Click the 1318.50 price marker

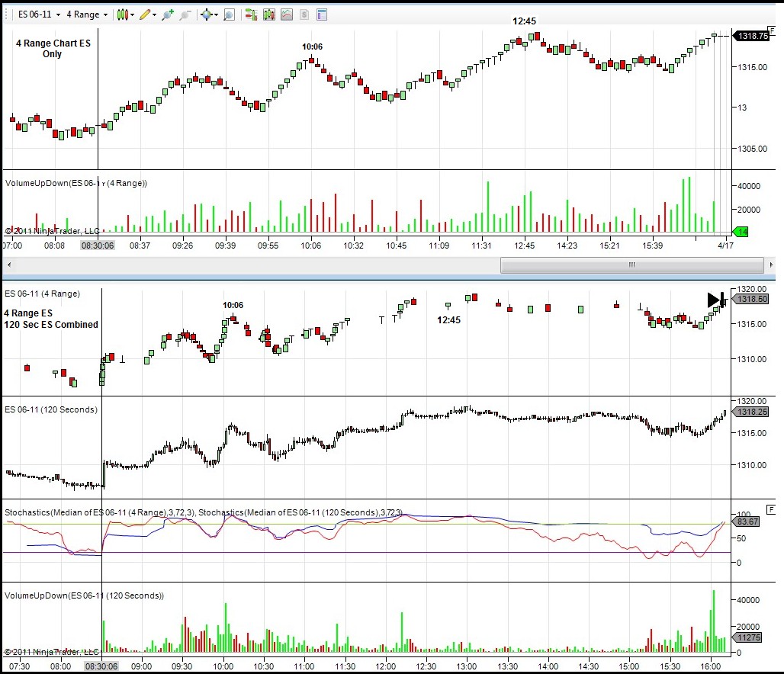tap(751, 299)
